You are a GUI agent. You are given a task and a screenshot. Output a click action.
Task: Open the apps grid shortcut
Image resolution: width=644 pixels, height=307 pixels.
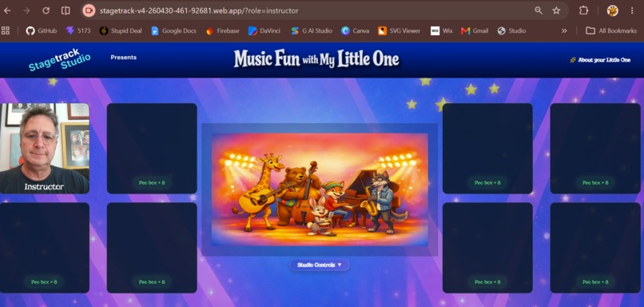click(x=6, y=30)
